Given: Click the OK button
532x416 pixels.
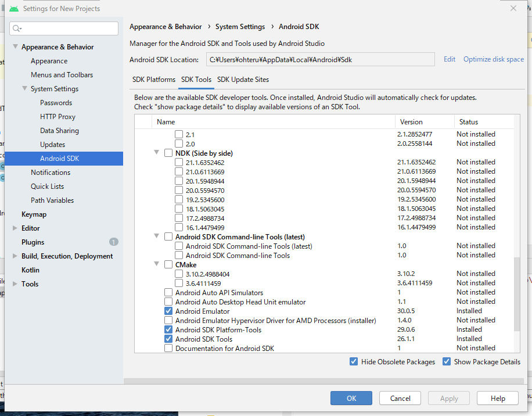Looking at the screenshot, I should (351, 398).
